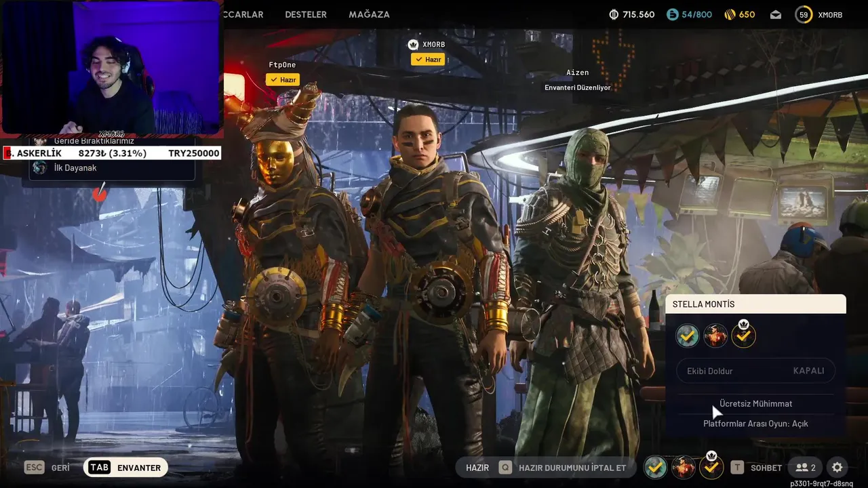Click first squad avatar in bottom bar

click(x=655, y=467)
